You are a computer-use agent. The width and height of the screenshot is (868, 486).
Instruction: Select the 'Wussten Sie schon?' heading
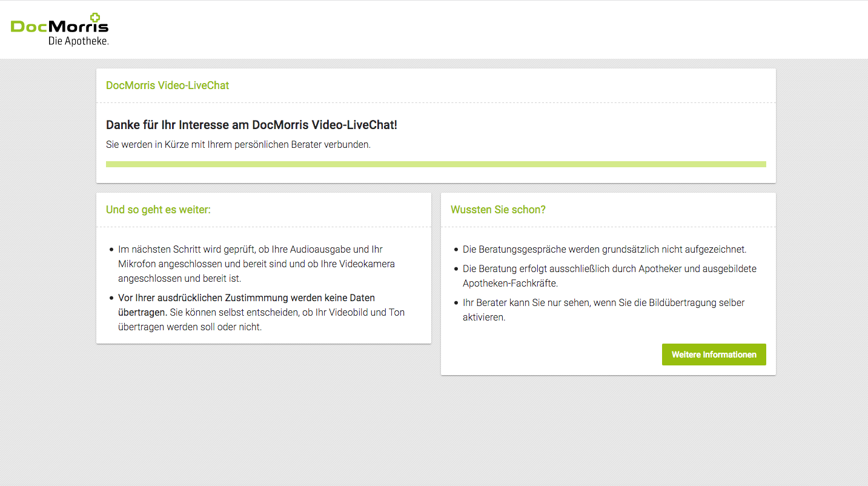498,210
